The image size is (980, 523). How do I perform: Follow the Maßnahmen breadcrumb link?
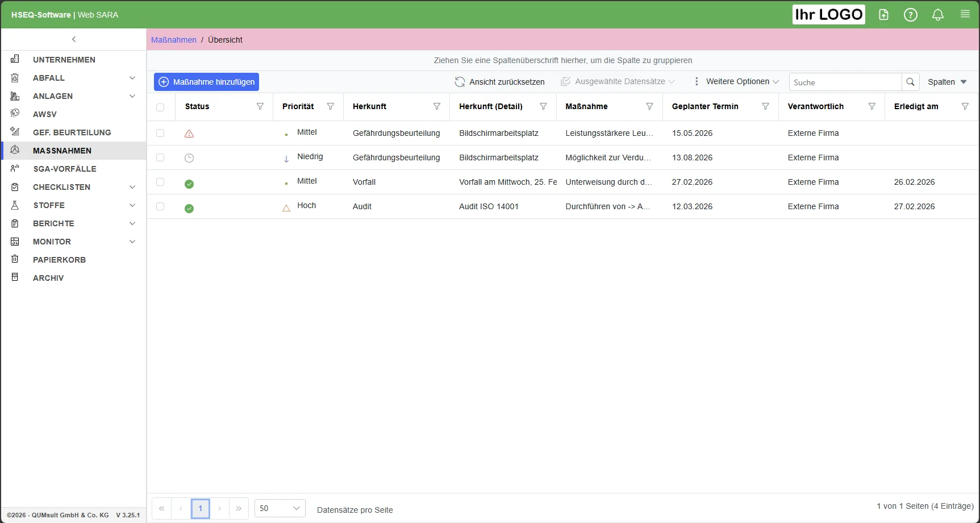[x=174, y=40]
